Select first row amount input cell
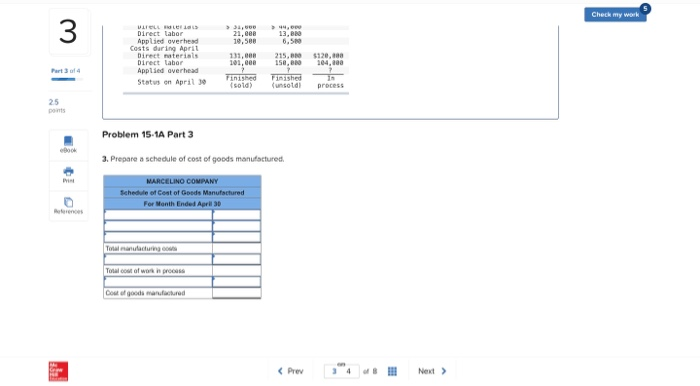Screen dimensions: 700x386 pos(237,215)
